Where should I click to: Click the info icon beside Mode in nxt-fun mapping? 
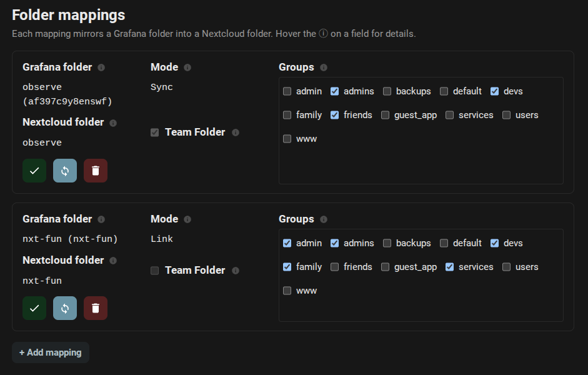pyautogui.click(x=187, y=219)
